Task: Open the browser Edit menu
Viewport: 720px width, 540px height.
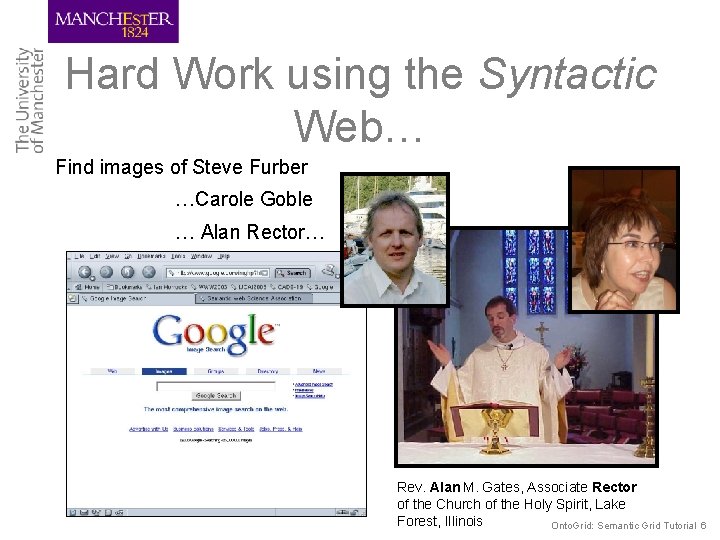Action: tap(95, 256)
